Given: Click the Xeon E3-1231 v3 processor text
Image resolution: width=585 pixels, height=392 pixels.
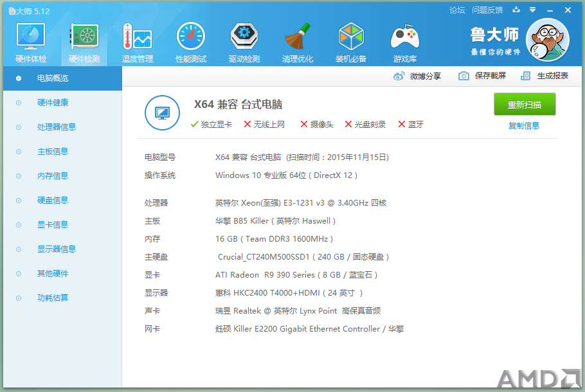Looking at the screenshot, I should [x=301, y=203].
